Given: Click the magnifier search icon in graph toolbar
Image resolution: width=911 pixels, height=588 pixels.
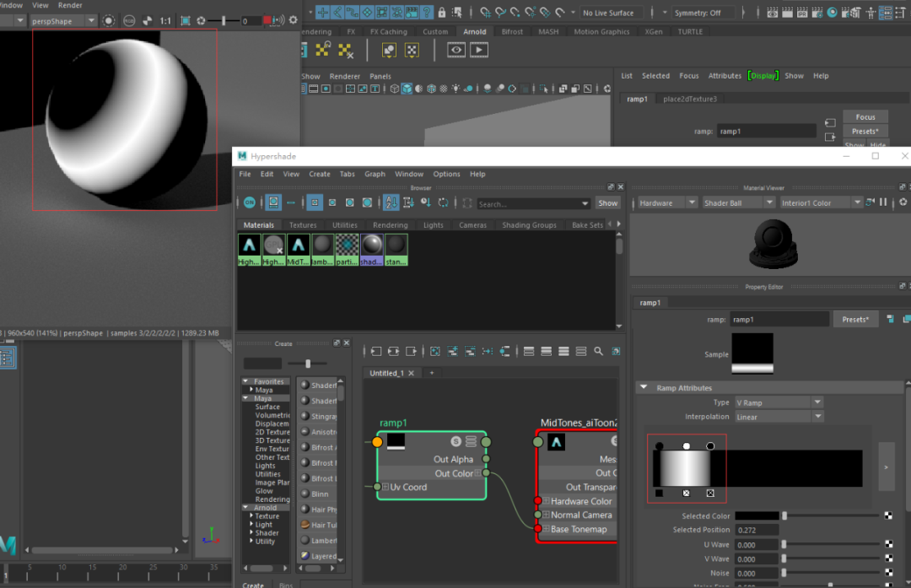Looking at the screenshot, I should point(598,351).
